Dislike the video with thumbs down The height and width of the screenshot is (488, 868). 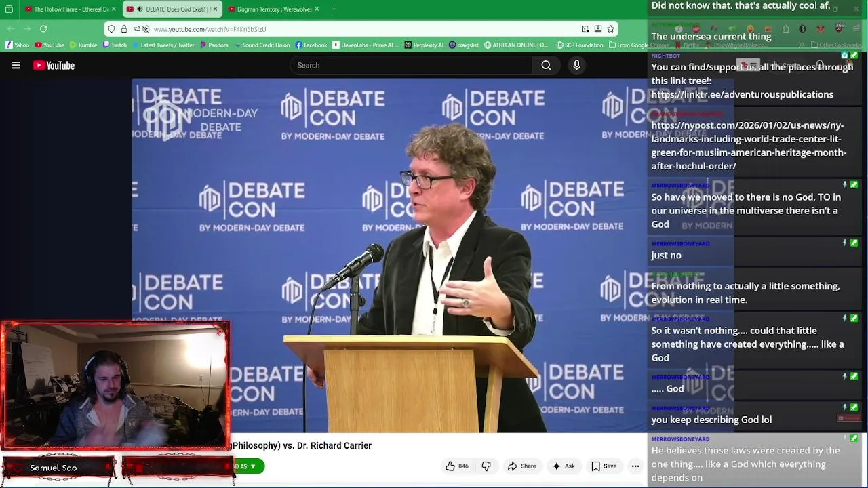tap(486, 466)
